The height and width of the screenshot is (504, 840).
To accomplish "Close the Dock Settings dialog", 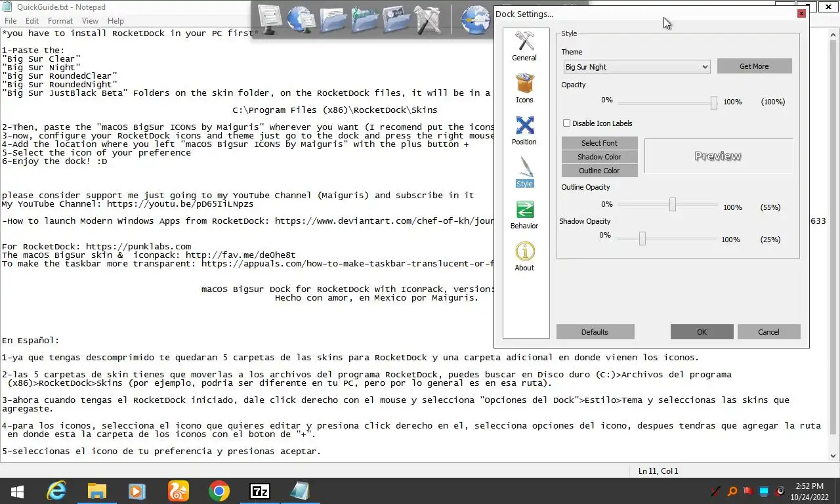I will pos(801,13).
